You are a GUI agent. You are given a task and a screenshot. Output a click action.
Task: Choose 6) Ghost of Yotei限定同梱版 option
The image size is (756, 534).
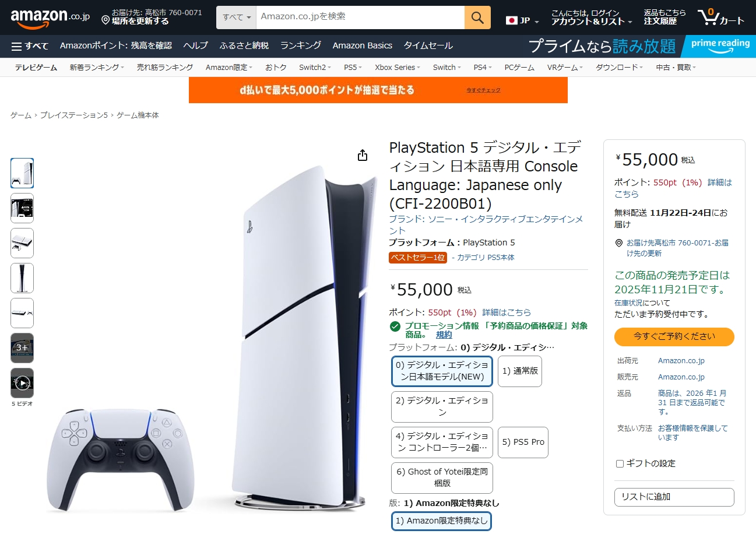442,477
